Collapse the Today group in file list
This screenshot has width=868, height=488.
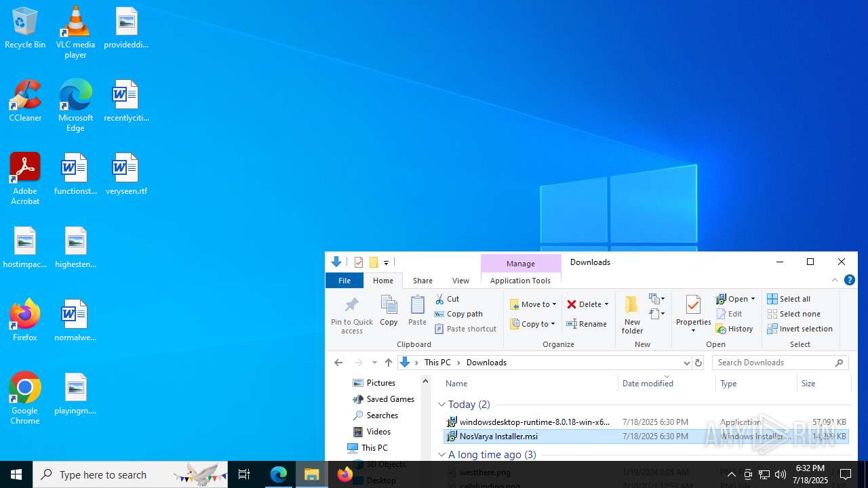click(x=441, y=405)
